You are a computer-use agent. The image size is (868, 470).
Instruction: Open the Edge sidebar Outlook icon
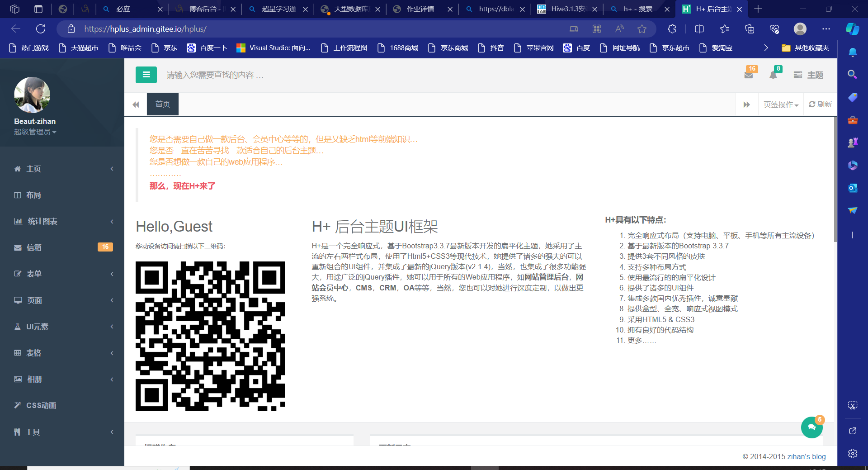point(853,188)
